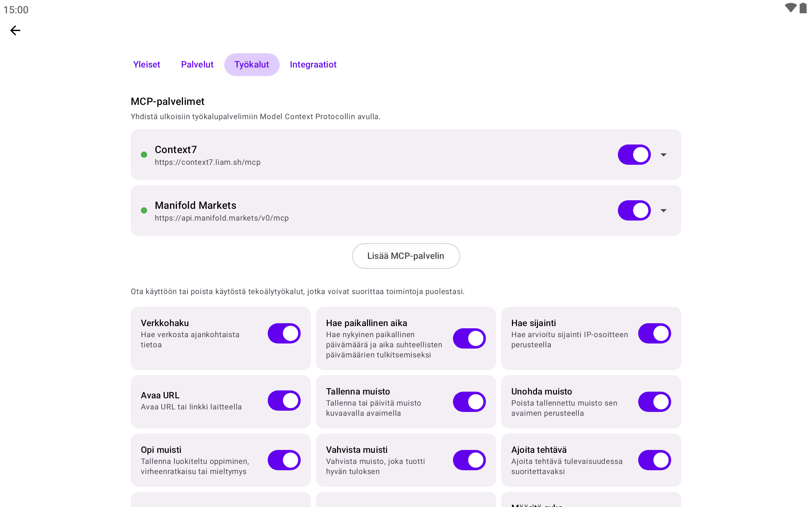Viewport: 812px width, 507px height.
Task: Turn off the Tallenna muisto switch
Action: tap(469, 402)
